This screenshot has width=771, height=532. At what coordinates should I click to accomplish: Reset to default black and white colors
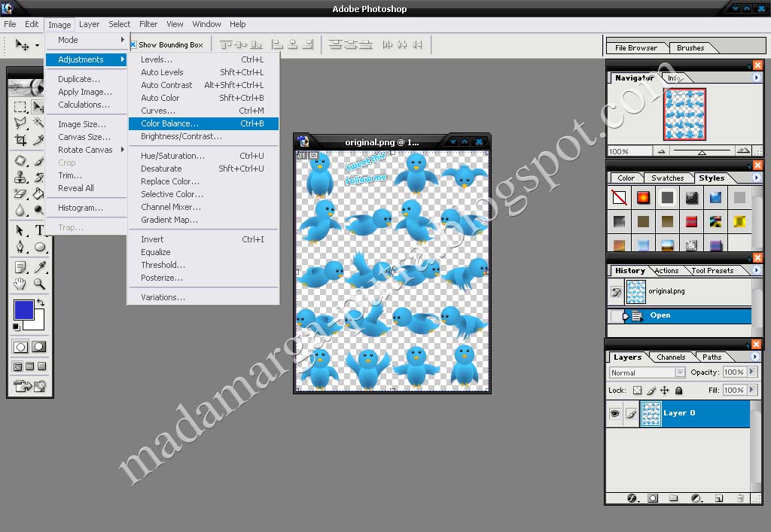point(17,327)
